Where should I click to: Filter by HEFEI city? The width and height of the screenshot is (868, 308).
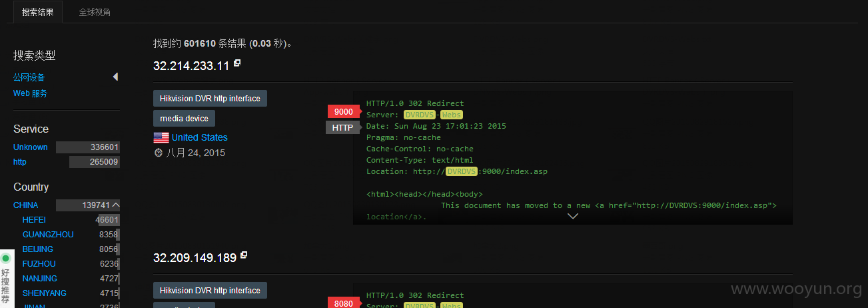coord(34,219)
